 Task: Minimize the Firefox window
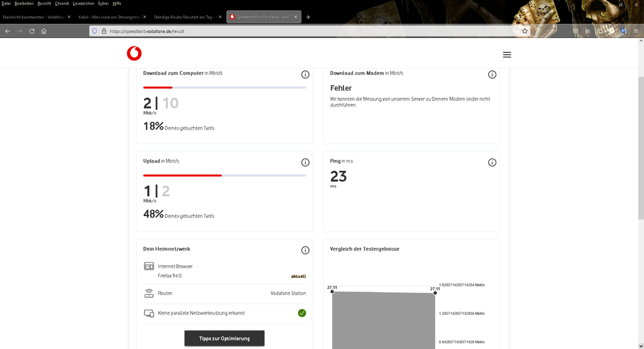607,5
